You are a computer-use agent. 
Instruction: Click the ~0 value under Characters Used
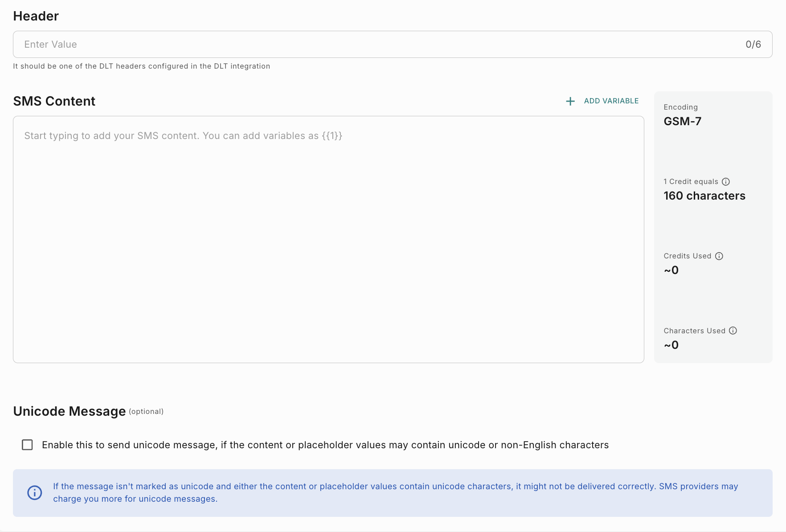point(671,345)
